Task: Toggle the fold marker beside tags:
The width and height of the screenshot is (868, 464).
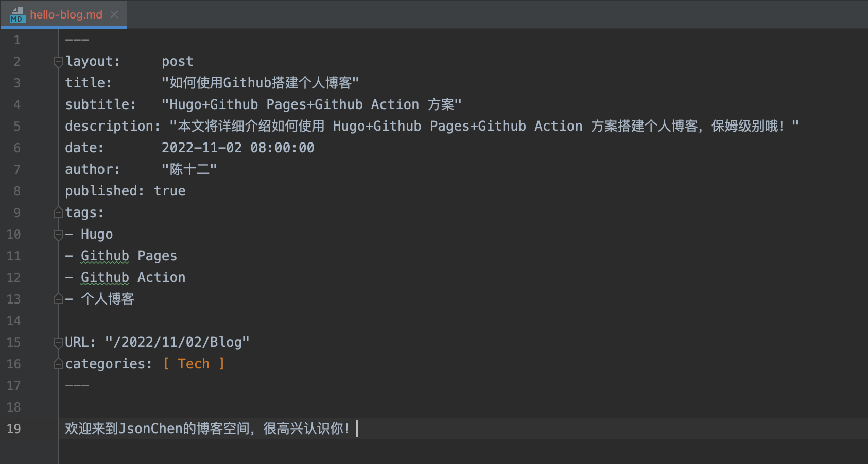Action: point(58,211)
